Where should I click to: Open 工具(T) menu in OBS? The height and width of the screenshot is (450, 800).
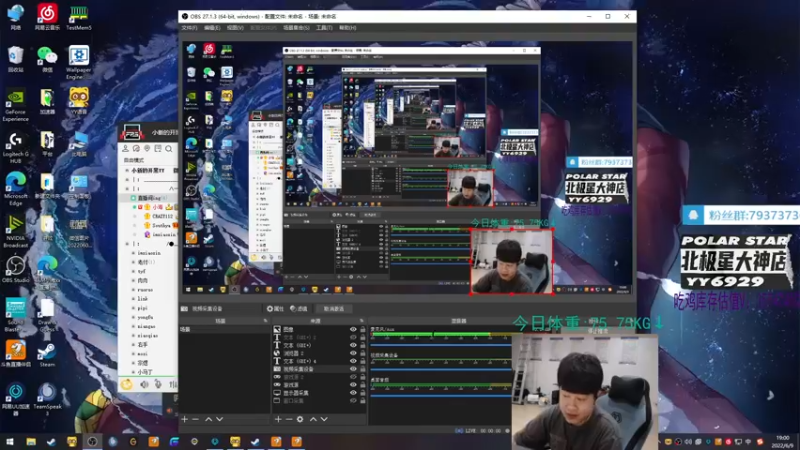click(x=324, y=28)
